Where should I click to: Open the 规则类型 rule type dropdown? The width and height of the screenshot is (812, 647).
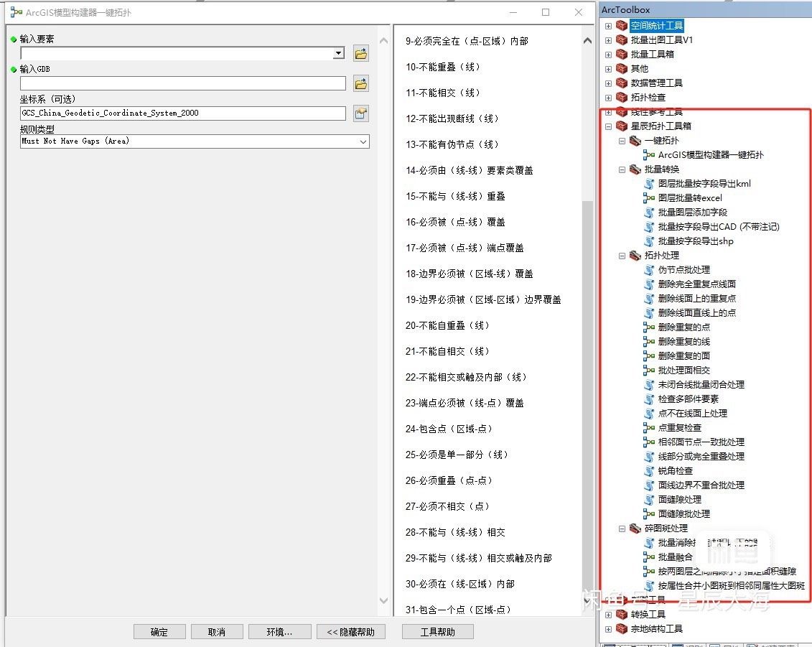pos(195,141)
